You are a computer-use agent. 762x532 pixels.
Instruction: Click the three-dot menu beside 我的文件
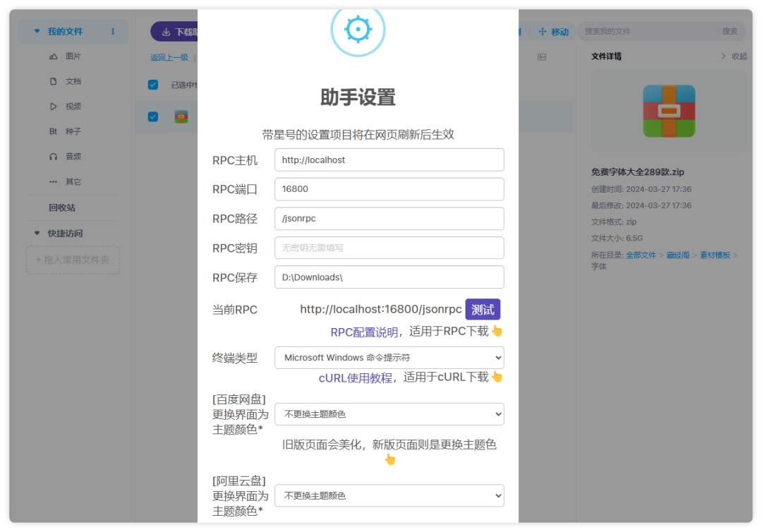(113, 32)
